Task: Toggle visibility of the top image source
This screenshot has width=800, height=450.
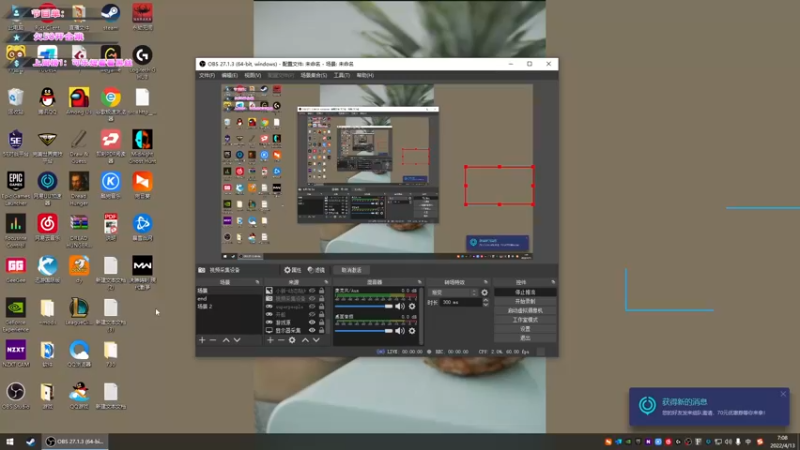Action: click(x=312, y=291)
